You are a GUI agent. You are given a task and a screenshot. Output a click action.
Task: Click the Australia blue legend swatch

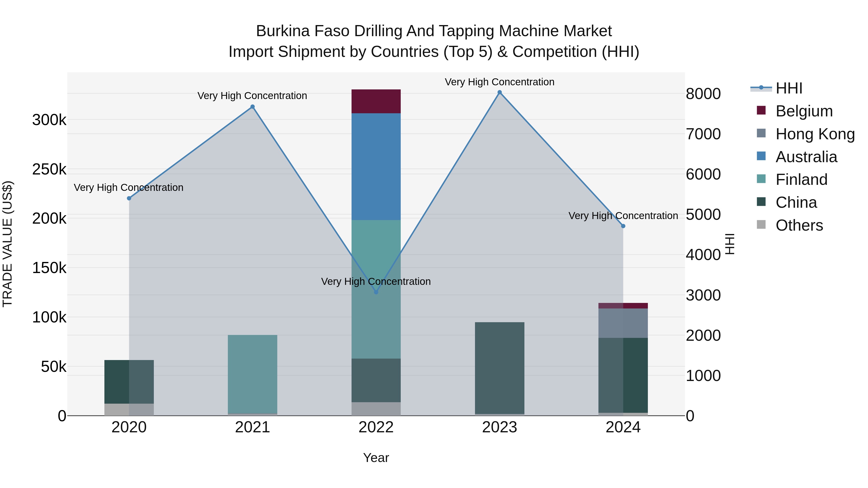click(761, 156)
